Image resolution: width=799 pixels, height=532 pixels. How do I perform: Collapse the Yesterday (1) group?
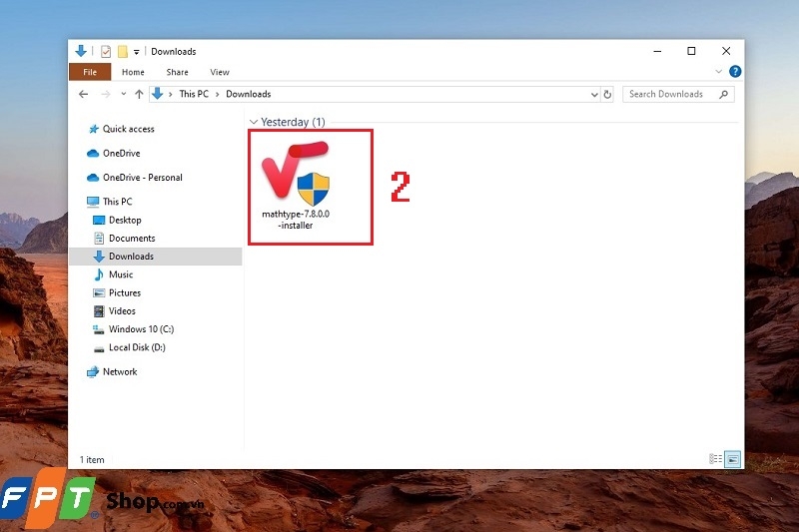click(x=254, y=122)
